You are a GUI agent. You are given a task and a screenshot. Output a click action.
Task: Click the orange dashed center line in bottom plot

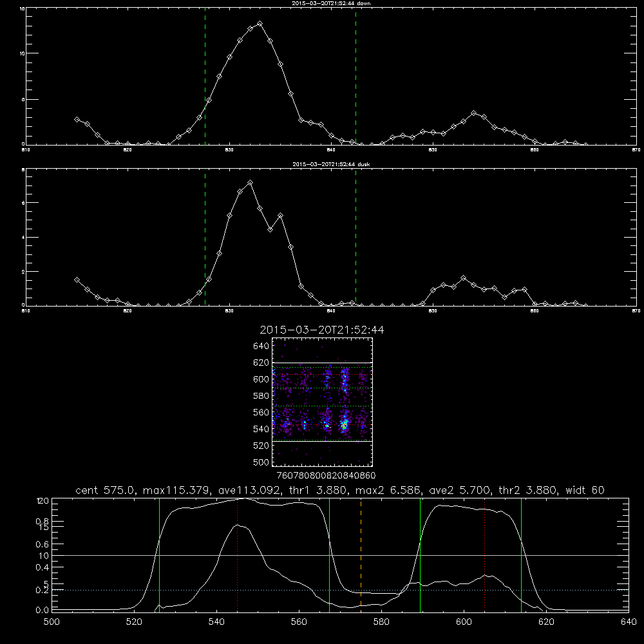(361, 554)
